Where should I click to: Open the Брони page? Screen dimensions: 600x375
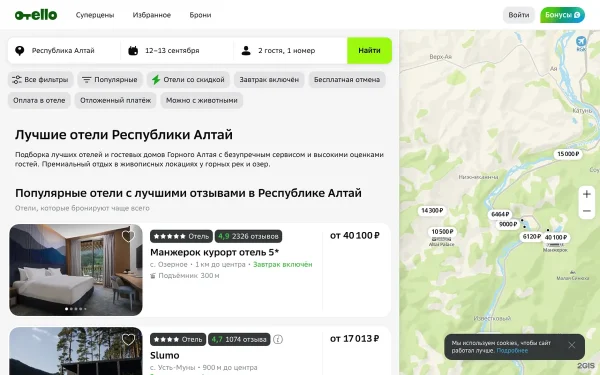click(x=200, y=15)
